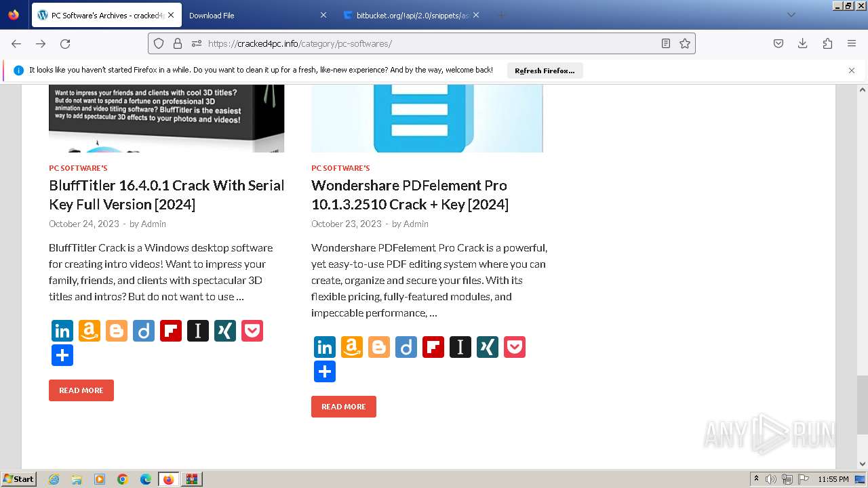The width and height of the screenshot is (868, 488).
Task: Go forward one page
Action: coord(41,43)
